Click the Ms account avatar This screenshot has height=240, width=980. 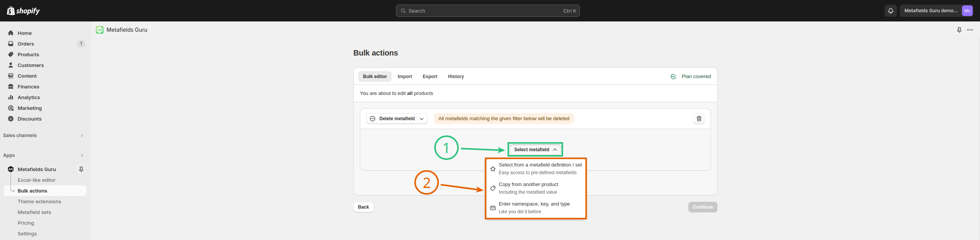pos(967,11)
